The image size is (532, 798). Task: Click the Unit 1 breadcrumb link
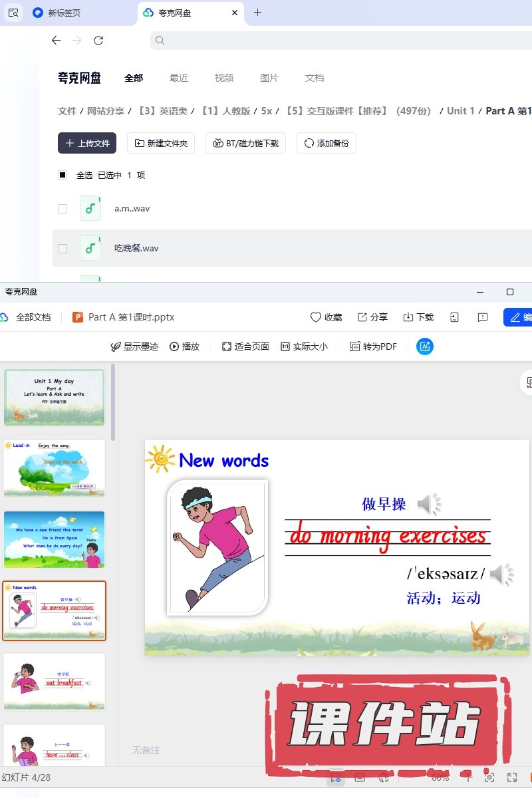[x=460, y=111]
